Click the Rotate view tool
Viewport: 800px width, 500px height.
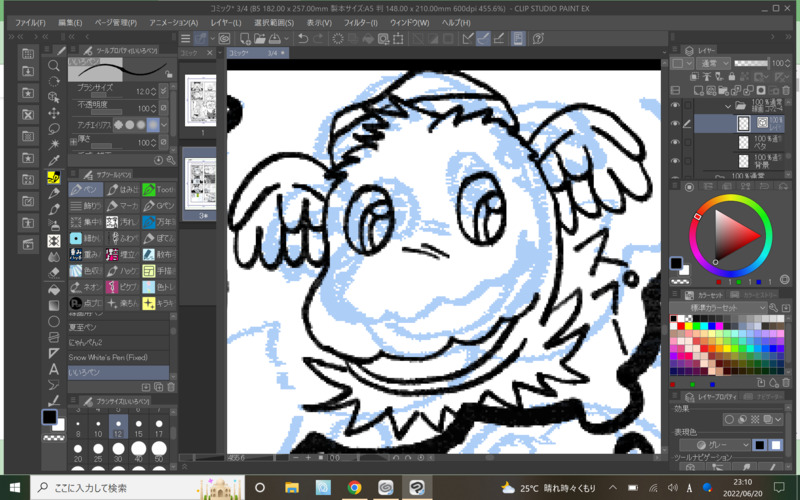point(54,81)
